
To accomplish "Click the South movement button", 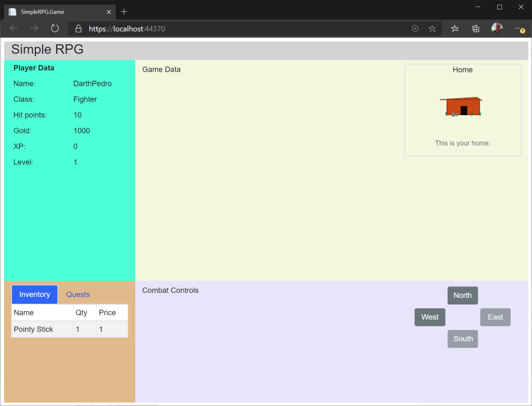I will (462, 339).
